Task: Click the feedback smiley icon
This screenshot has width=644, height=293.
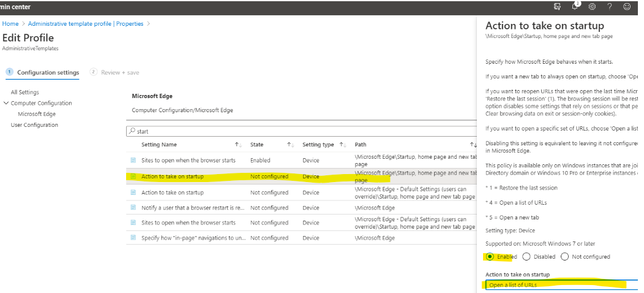Action: [627, 7]
